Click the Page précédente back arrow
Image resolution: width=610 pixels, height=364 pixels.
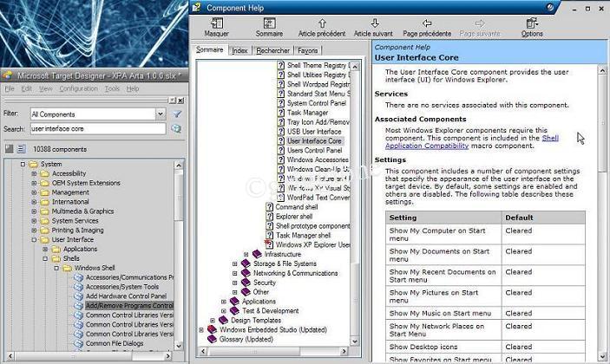click(x=427, y=23)
